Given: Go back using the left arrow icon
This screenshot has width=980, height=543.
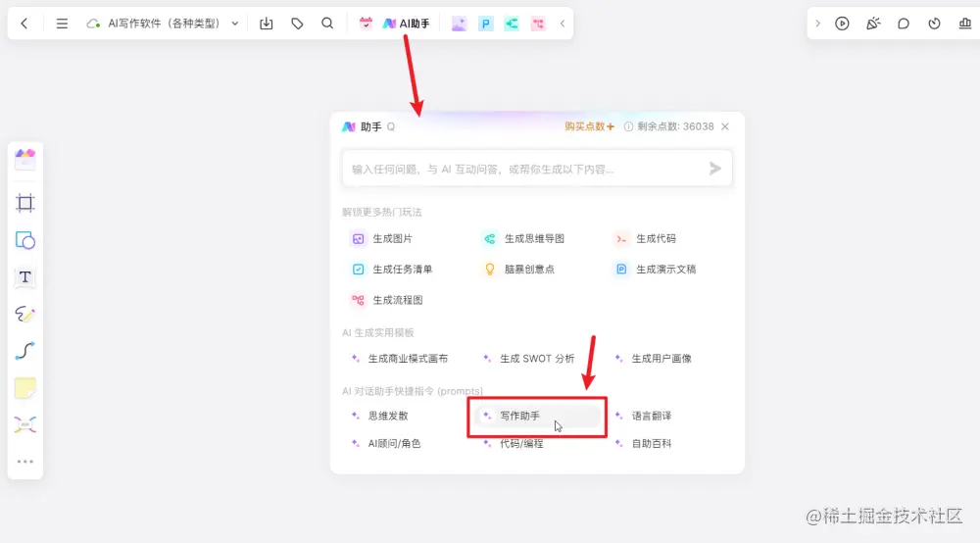Looking at the screenshot, I should (x=24, y=24).
